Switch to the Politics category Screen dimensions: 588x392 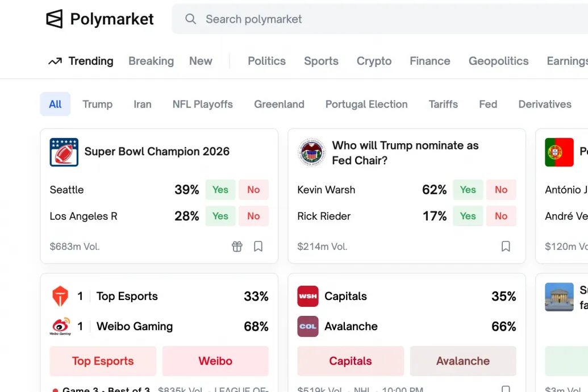click(x=266, y=61)
